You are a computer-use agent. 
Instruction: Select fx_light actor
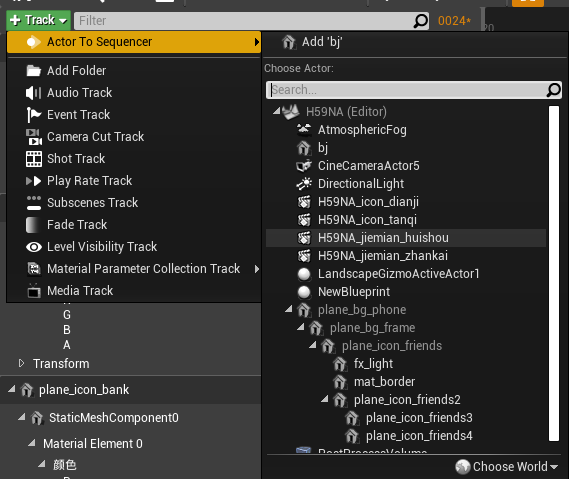tap(406, 364)
